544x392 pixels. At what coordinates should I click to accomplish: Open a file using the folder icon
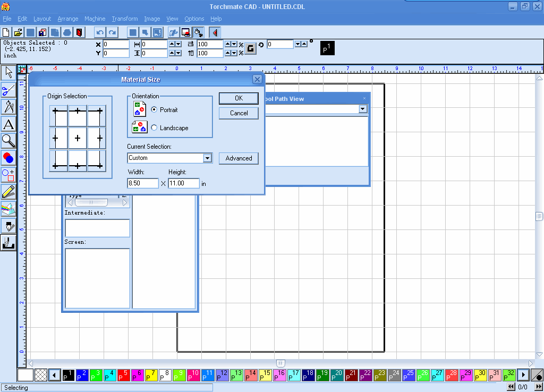(18, 32)
